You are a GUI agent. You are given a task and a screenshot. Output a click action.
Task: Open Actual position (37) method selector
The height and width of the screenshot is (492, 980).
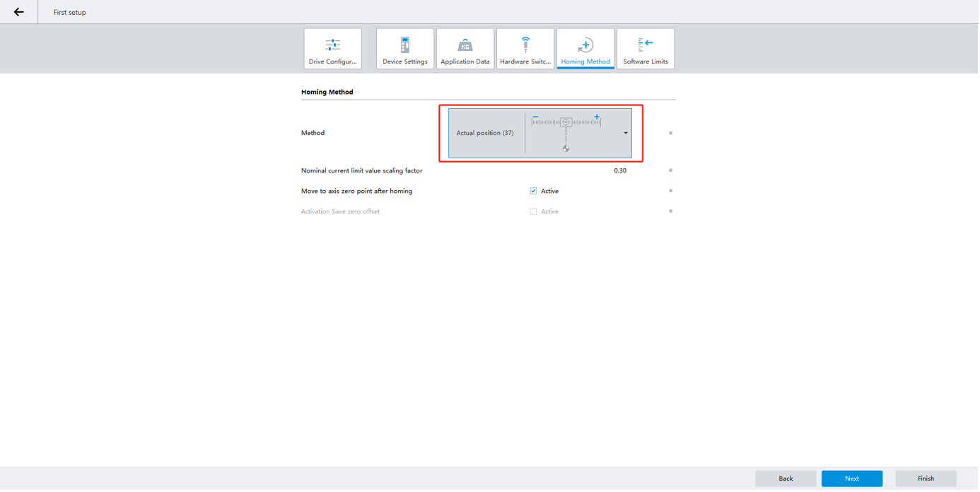486,133
